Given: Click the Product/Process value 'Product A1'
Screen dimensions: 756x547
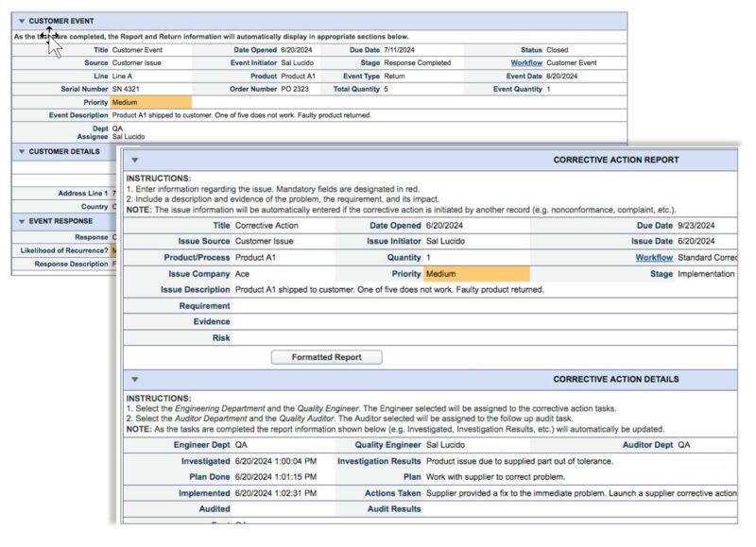Looking at the screenshot, I should click(255, 258).
